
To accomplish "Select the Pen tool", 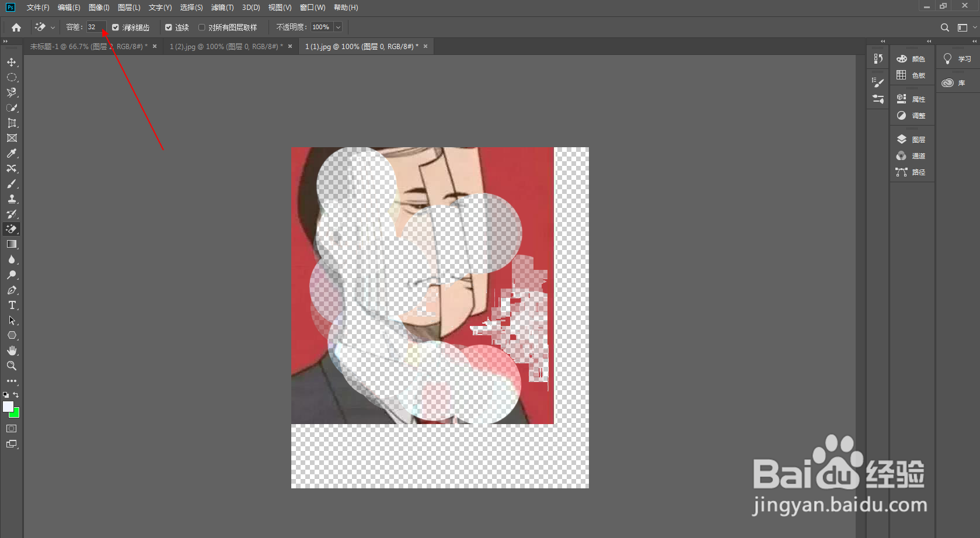I will click(x=12, y=290).
